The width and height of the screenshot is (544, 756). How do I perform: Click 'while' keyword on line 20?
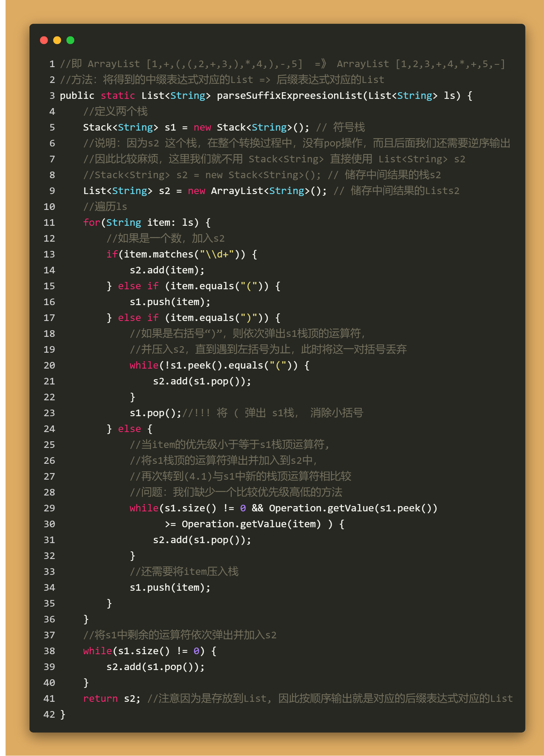(x=144, y=365)
